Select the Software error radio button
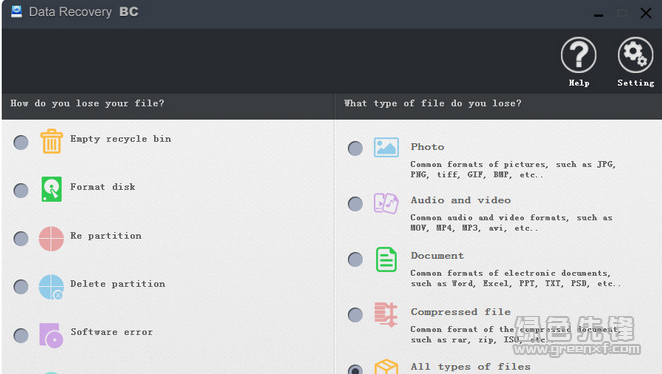This screenshot has height=374, width=662. coord(21,336)
